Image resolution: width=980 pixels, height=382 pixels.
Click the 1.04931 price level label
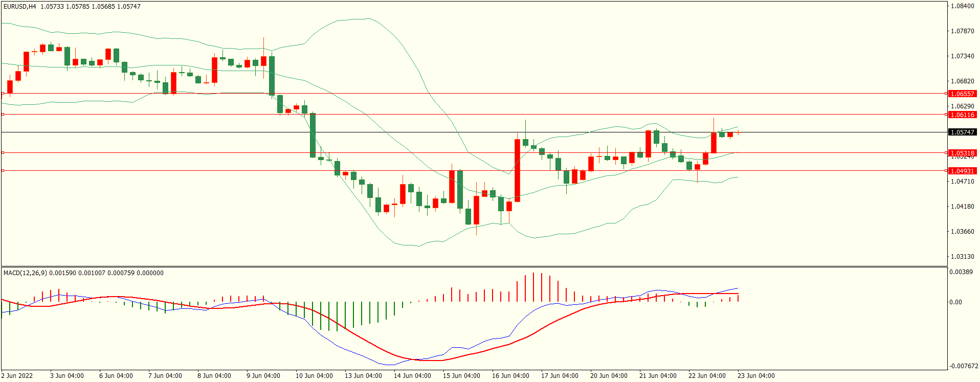[962, 171]
